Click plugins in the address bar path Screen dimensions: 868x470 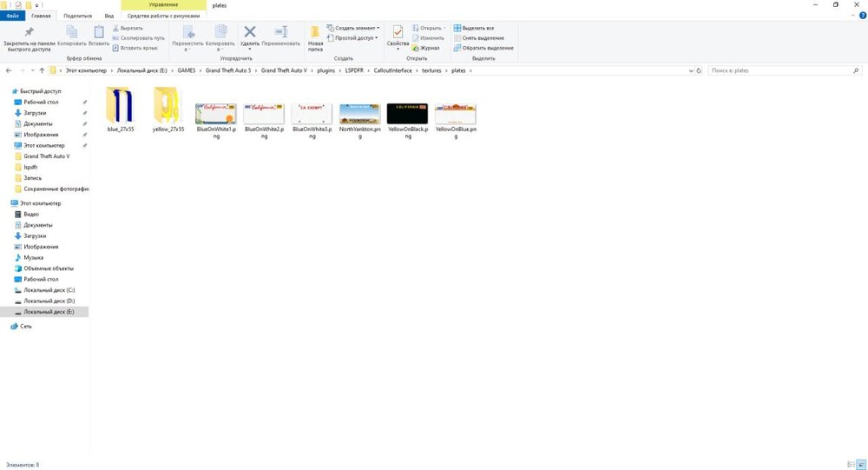click(x=326, y=70)
